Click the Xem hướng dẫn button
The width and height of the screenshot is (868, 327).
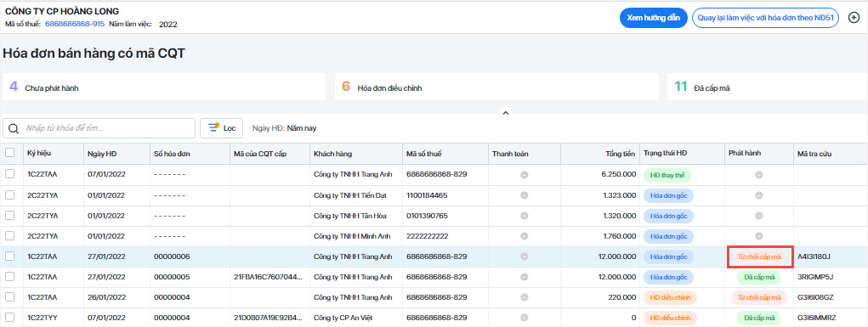[653, 18]
